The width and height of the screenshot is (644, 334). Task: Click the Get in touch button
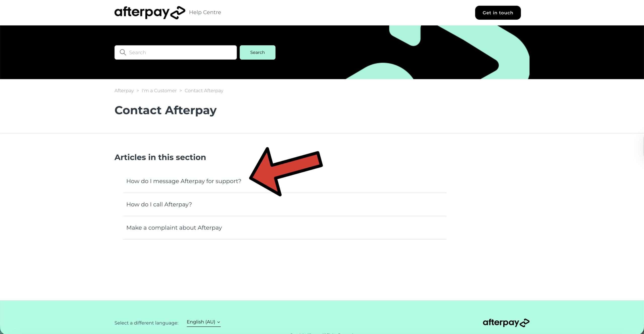click(x=498, y=13)
